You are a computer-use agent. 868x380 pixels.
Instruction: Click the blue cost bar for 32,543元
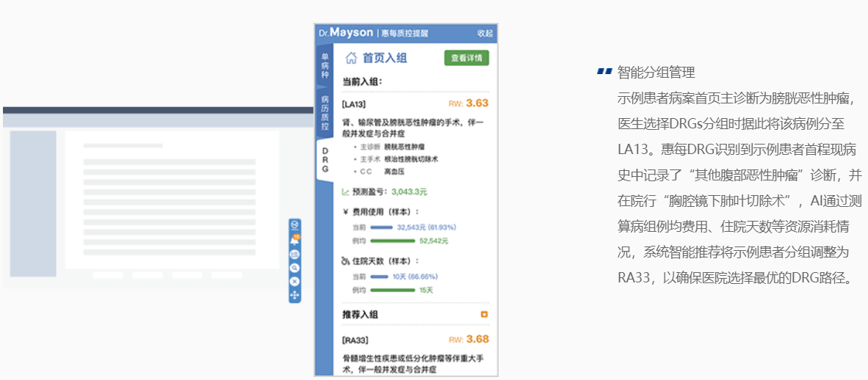[381, 227]
